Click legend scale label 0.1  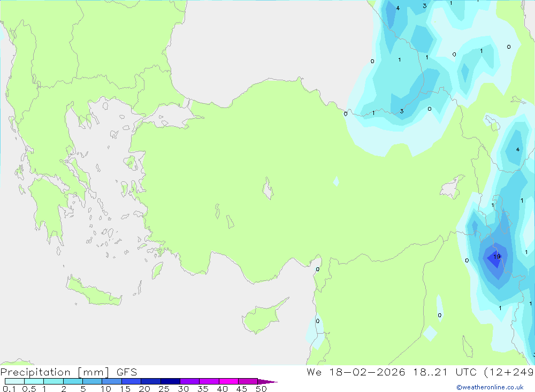(x=9, y=389)
